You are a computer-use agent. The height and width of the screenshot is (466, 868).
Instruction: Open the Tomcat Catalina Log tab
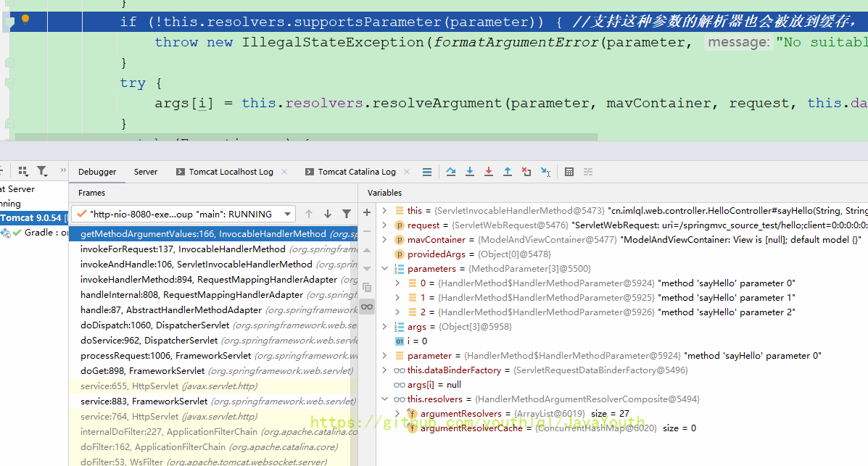[x=356, y=172]
